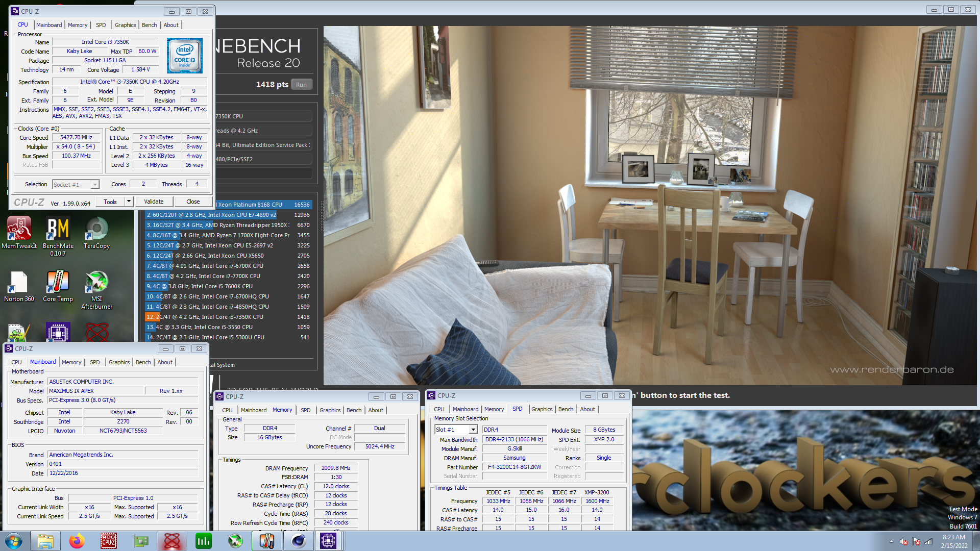Switch to the red atom-icon taskbar app
This screenshot has height=551, width=980.
click(x=172, y=541)
